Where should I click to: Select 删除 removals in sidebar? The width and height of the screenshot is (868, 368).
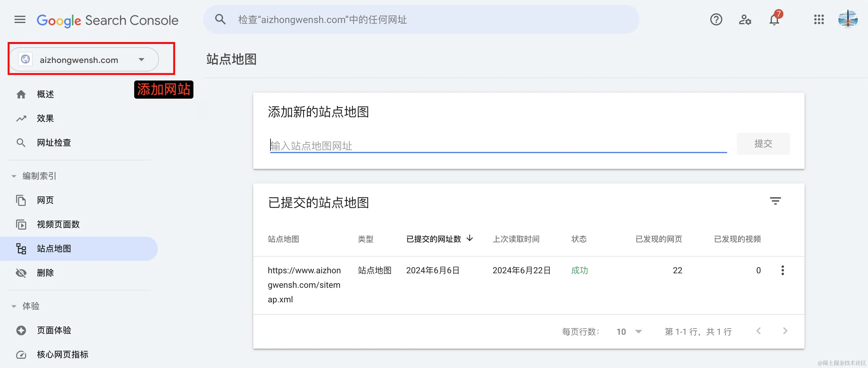[x=45, y=273]
